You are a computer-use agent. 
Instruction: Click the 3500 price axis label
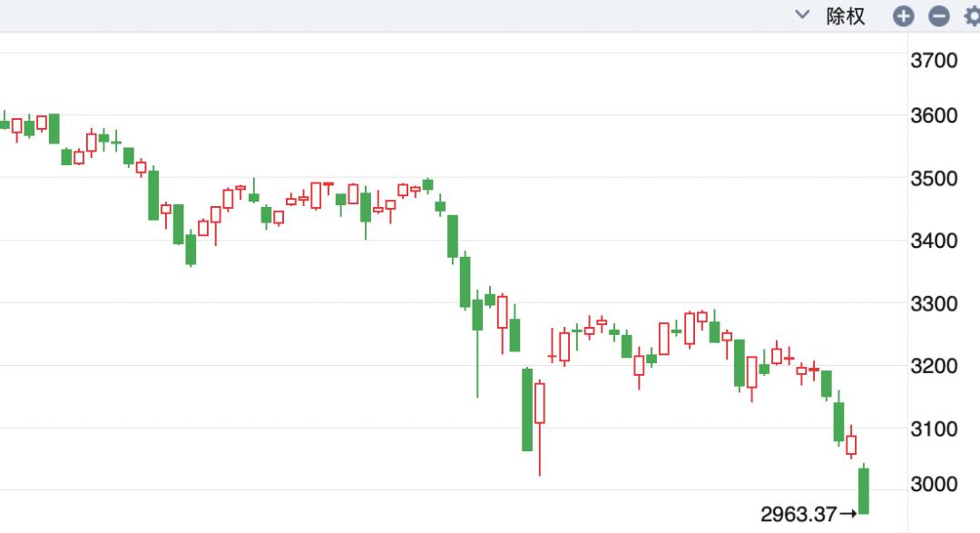(934, 179)
